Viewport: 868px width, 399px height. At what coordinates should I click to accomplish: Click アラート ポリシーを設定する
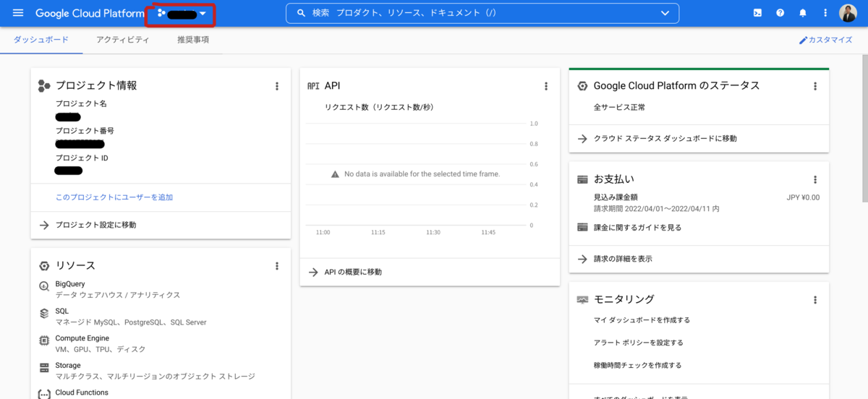click(x=638, y=343)
